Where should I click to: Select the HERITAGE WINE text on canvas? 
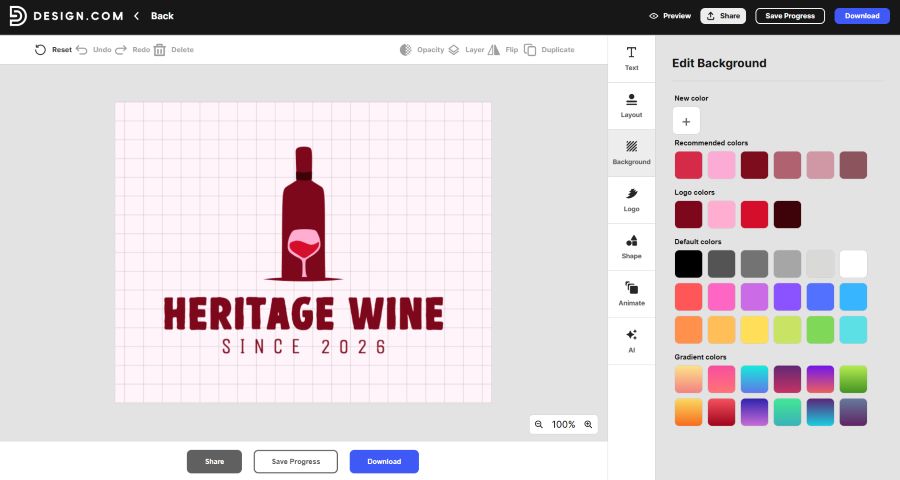(304, 313)
